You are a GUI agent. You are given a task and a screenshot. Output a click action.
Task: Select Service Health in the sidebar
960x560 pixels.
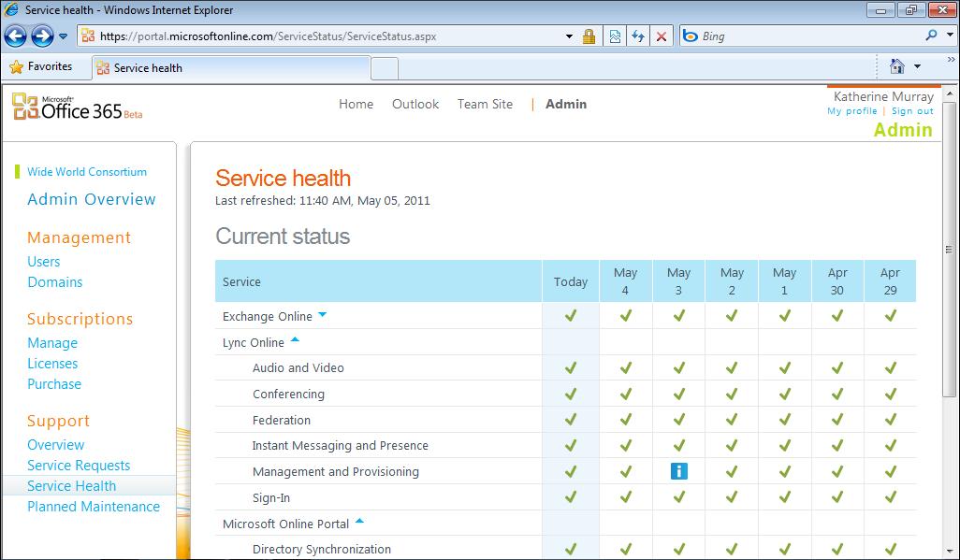point(71,486)
